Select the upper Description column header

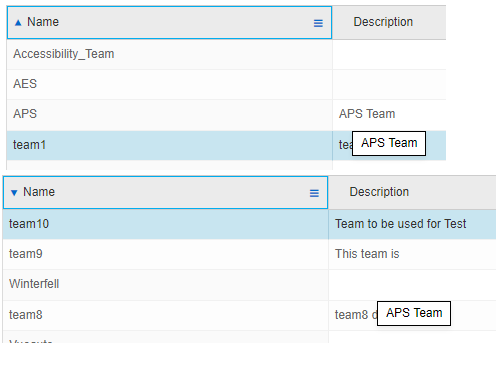tap(389, 23)
